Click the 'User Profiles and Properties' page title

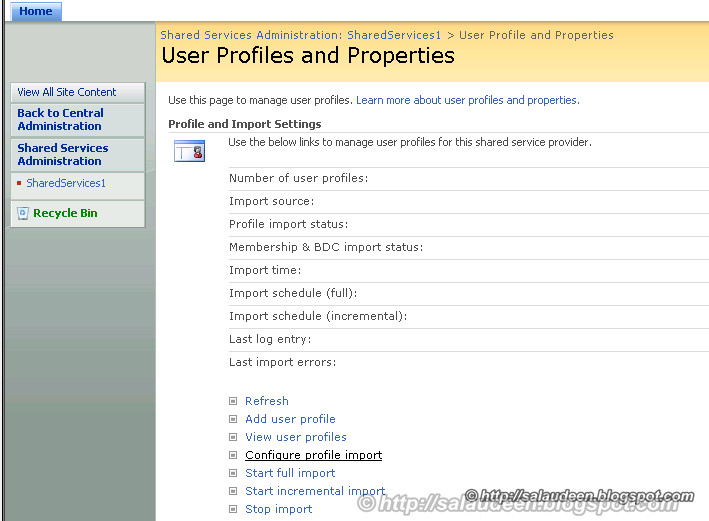point(308,56)
